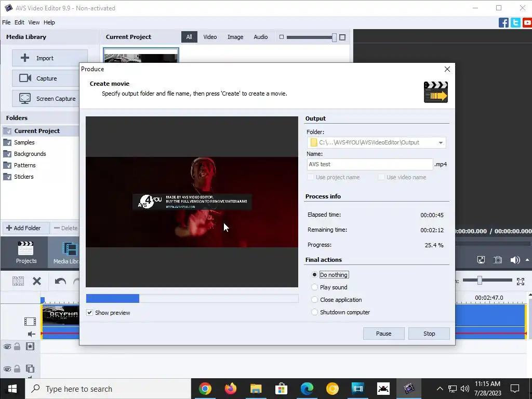Toggle visibility eye of overlay track
532x399 pixels.
point(7,369)
